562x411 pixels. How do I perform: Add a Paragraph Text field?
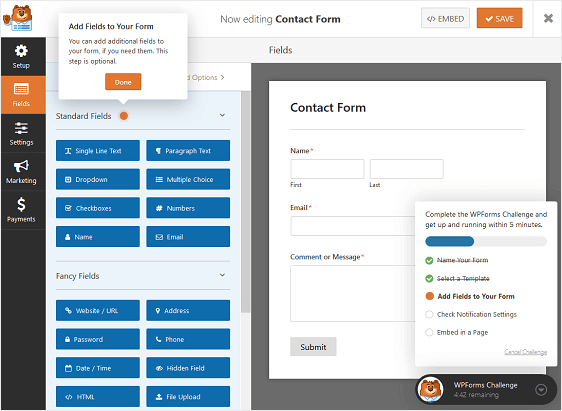pyautogui.click(x=188, y=150)
